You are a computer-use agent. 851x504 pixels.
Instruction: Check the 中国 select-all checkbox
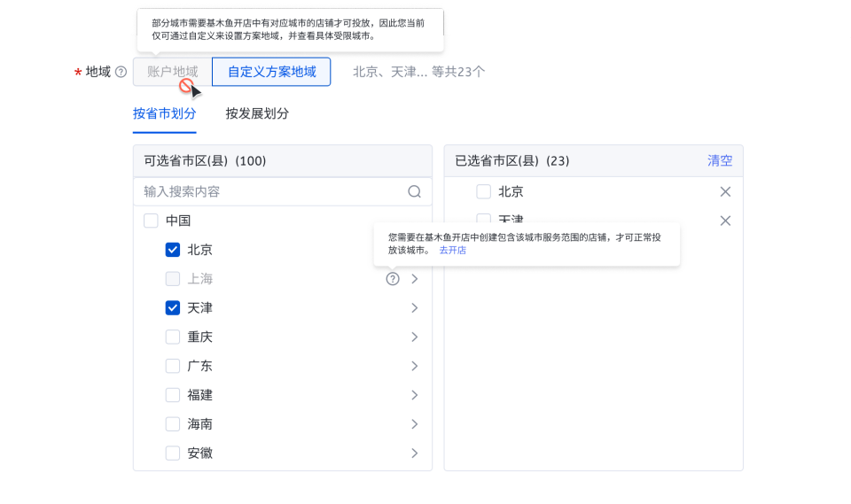(x=151, y=221)
